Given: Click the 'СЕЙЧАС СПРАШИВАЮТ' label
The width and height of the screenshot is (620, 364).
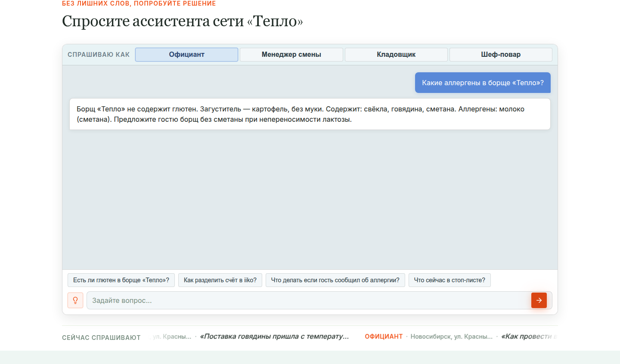Looking at the screenshot, I should tap(101, 338).
